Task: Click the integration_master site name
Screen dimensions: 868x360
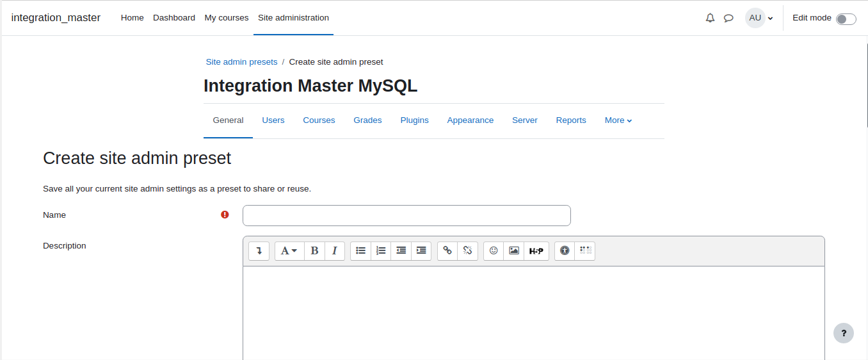Action: point(56,18)
